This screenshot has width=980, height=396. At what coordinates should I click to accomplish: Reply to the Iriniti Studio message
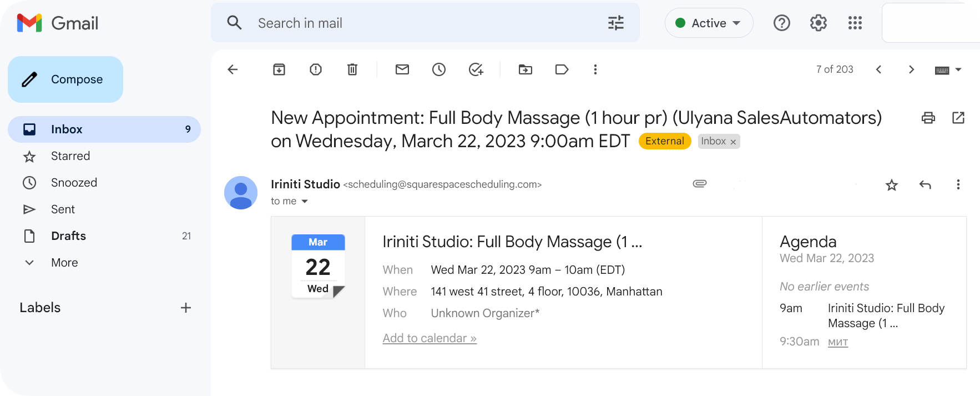pos(925,185)
